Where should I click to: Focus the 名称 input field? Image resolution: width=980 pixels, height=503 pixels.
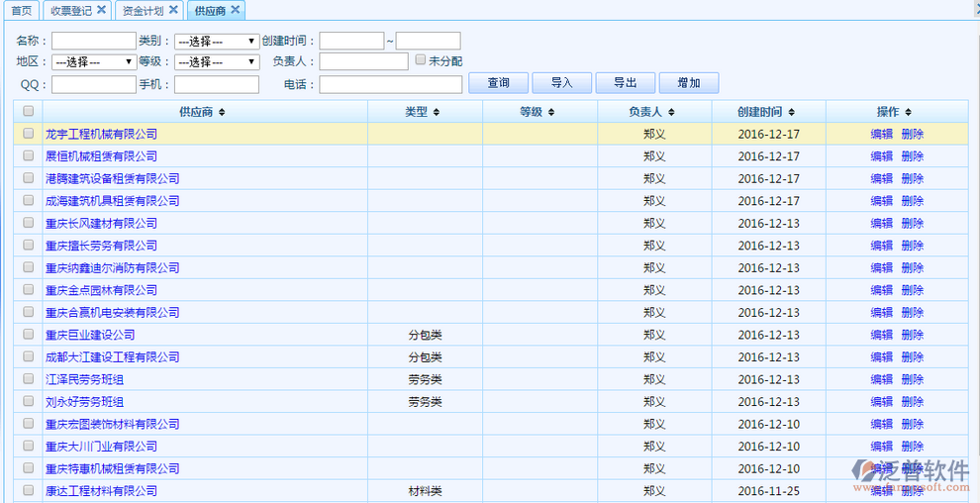click(93, 42)
